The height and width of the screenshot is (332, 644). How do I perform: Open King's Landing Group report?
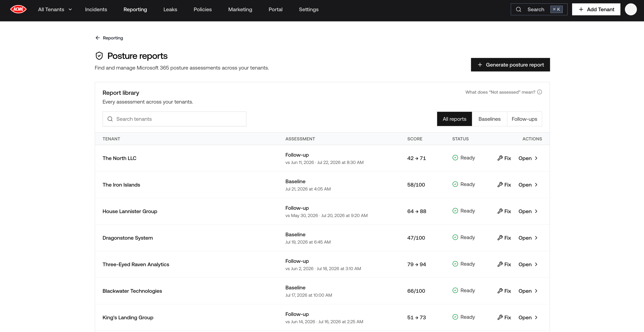(x=528, y=317)
